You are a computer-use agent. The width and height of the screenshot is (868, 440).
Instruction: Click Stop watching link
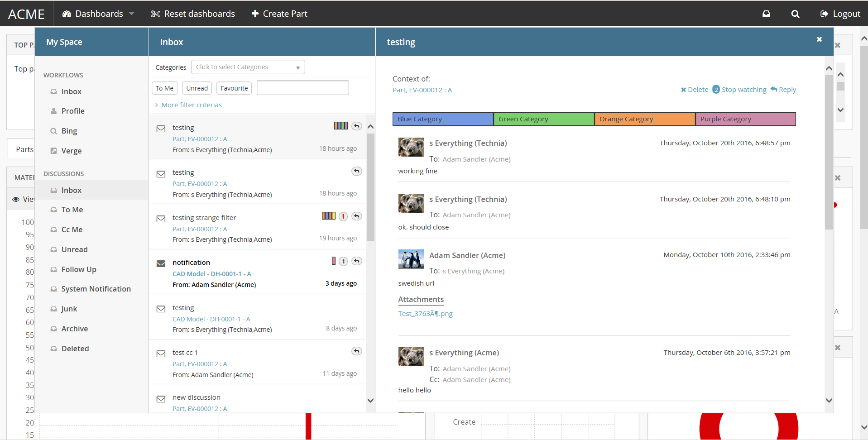[x=743, y=90]
